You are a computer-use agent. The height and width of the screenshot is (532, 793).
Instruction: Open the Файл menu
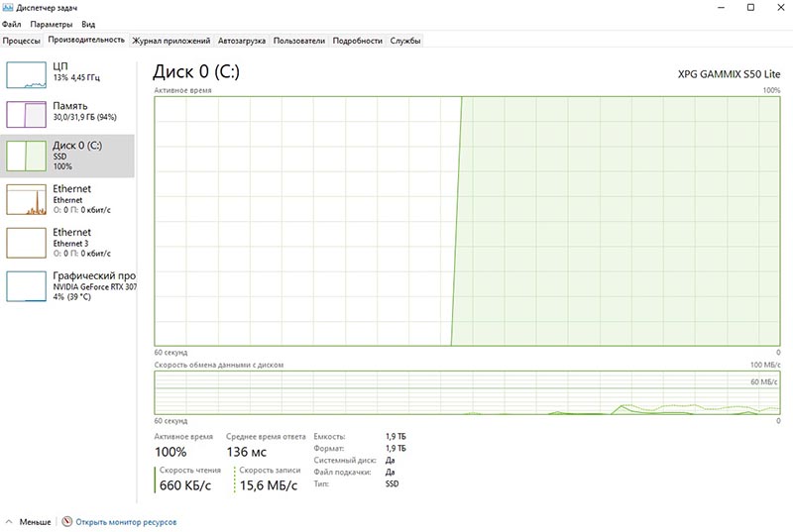[11, 24]
